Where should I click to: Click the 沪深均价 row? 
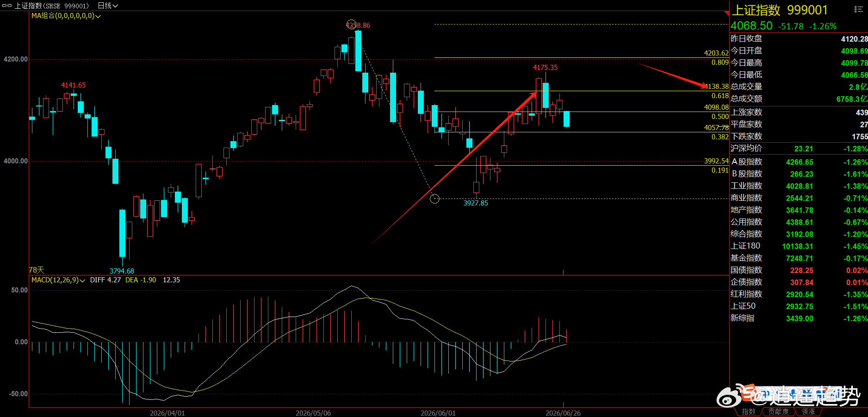point(799,149)
